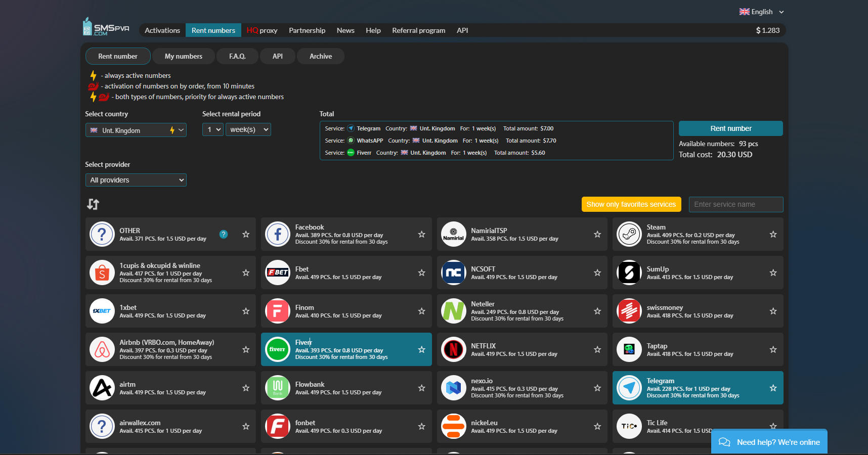This screenshot has height=455, width=868.
Task: Click the account balance $1.283
Action: [x=768, y=30]
